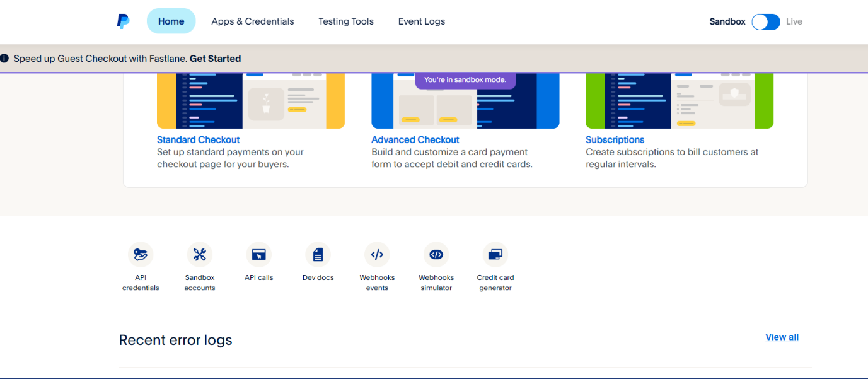Click the Sandbox mode label
The width and height of the screenshot is (868, 379).
(727, 21)
